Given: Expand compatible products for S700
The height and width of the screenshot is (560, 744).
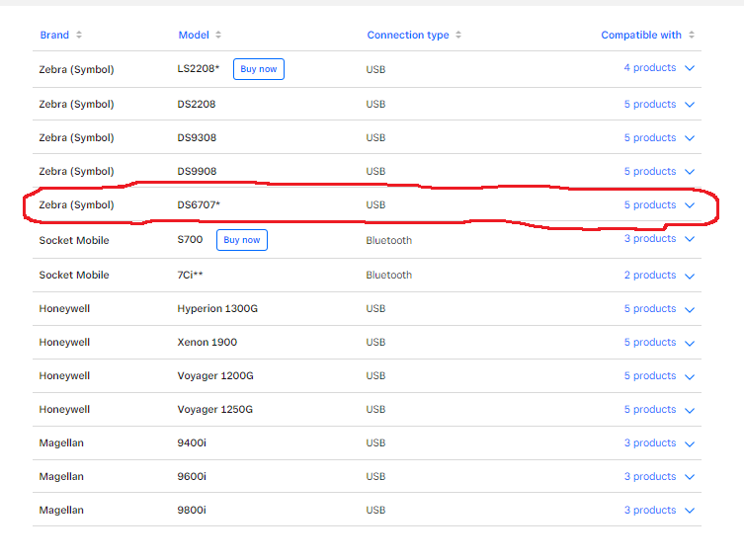Looking at the screenshot, I should [x=690, y=239].
